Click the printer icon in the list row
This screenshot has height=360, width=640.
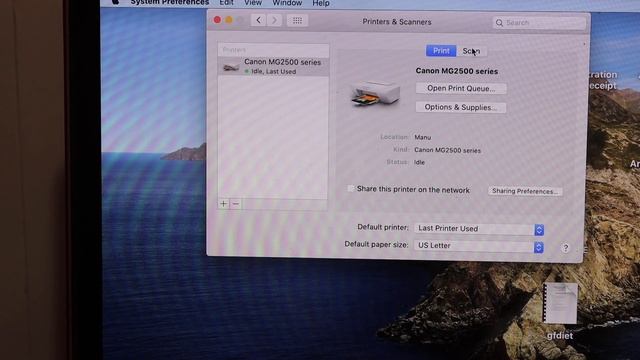231,67
